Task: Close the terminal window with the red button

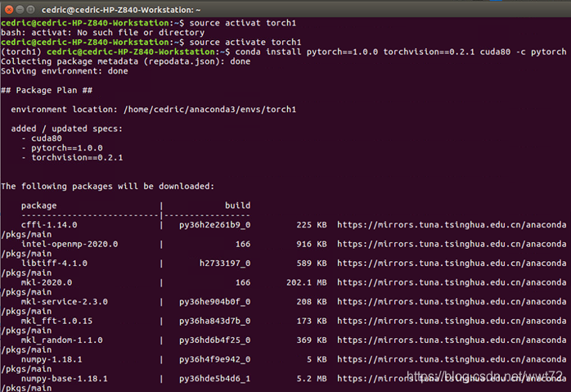Action: (x=9, y=10)
